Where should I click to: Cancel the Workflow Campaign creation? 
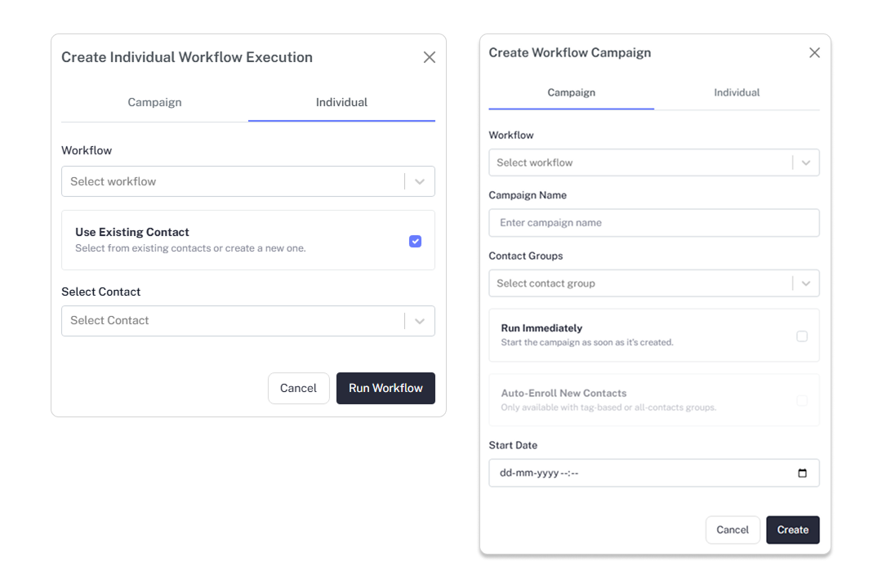coord(733,529)
